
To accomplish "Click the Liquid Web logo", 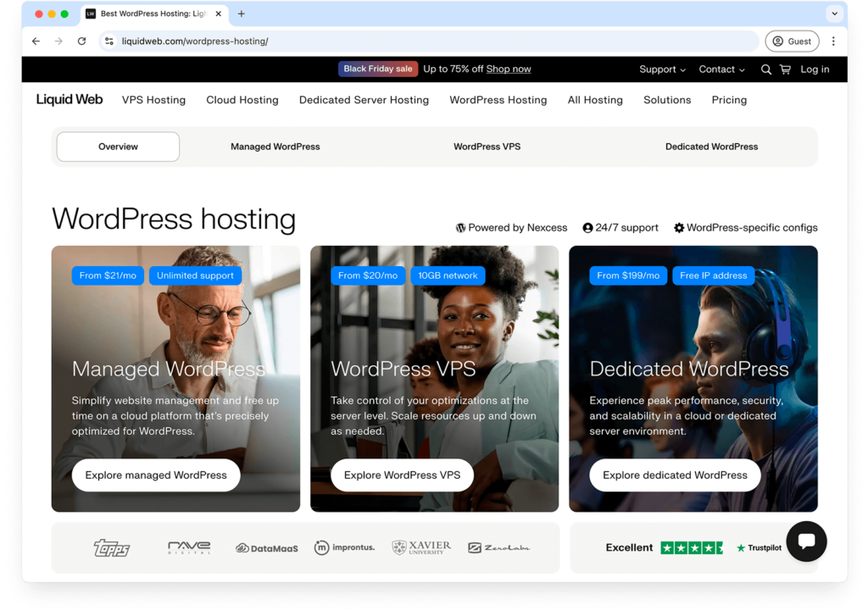I will tap(70, 100).
